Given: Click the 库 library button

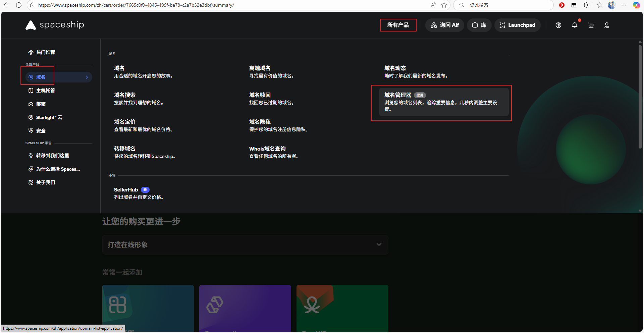Looking at the screenshot, I should tap(479, 25).
